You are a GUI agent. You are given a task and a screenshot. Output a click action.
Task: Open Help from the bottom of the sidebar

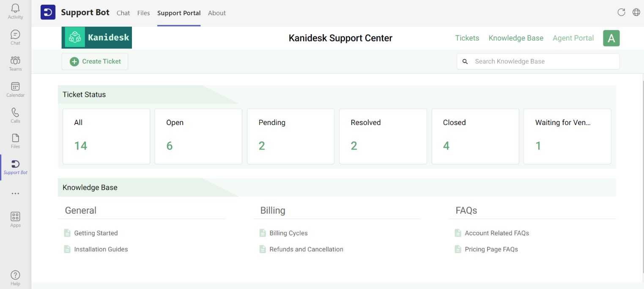[x=15, y=277]
